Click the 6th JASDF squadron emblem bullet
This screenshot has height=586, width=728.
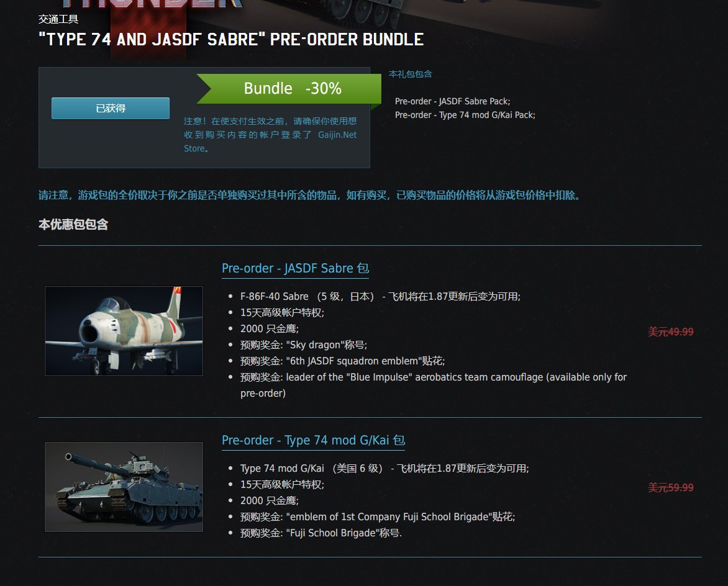click(x=342, y=361)
